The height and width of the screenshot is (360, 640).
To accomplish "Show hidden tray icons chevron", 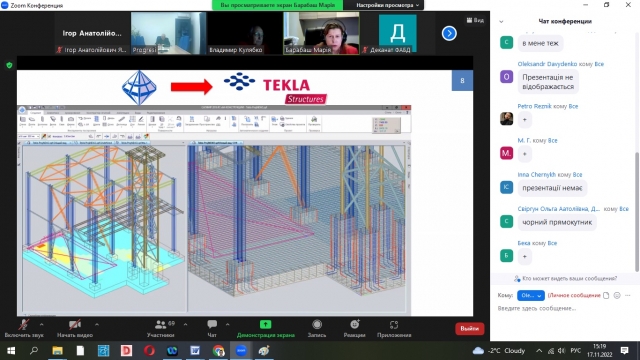I will [539, 351].
